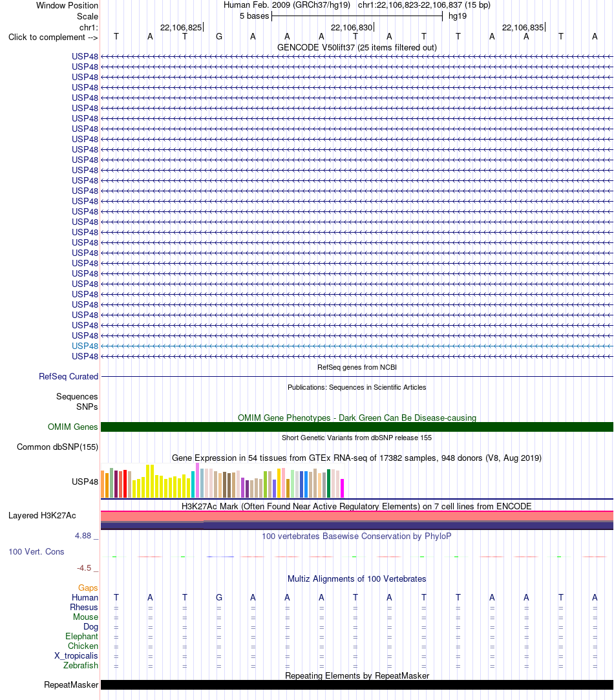Click the tall pink bar in the GTEx chart
This screenshot has width=614, height=700.
(197, 480)
